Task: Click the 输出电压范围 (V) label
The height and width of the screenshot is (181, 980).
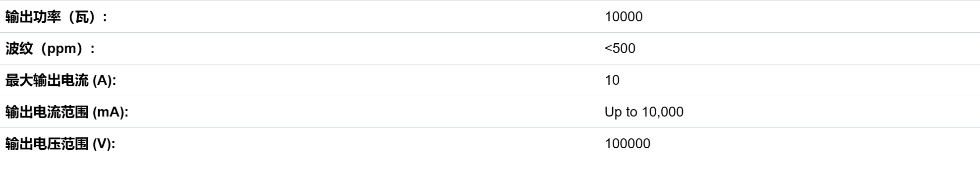Action: click(x=60, y=144)
